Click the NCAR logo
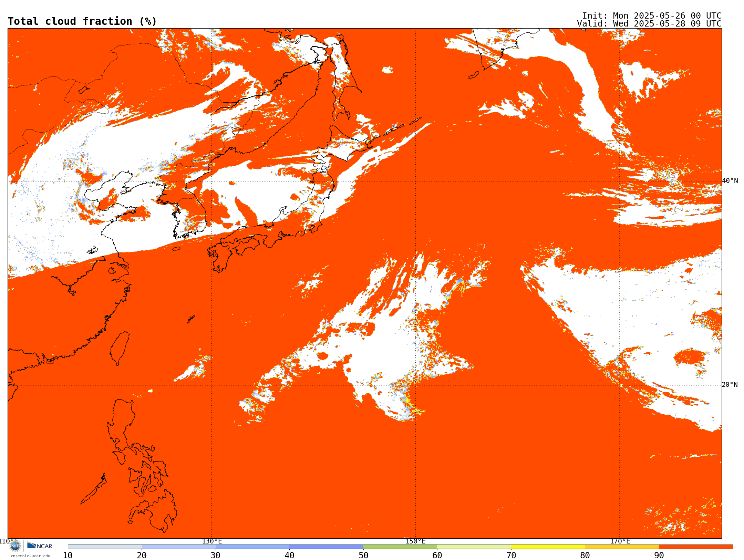The image size is (744, 560). pos(40,546)
